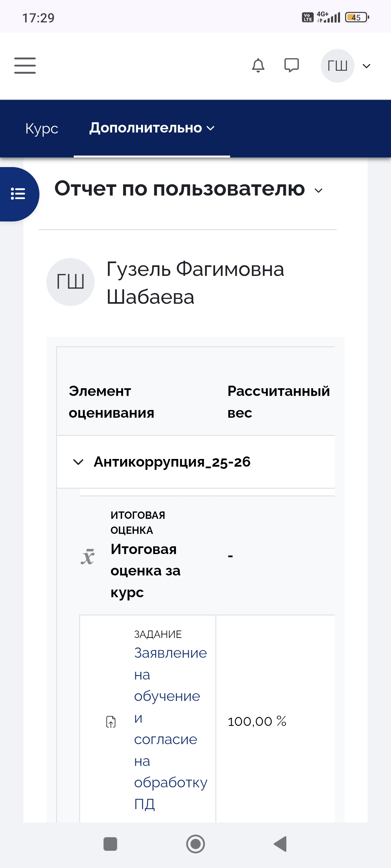The height and width of the screenshot is (868, 391).
Task: Tap the Гузель Фагимовна Шабаева name
Action: tap(195, 283)
